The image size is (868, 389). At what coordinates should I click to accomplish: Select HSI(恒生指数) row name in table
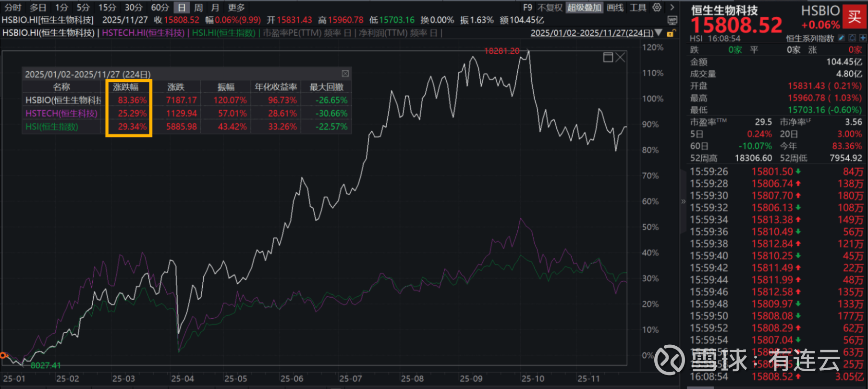point(52,127)
